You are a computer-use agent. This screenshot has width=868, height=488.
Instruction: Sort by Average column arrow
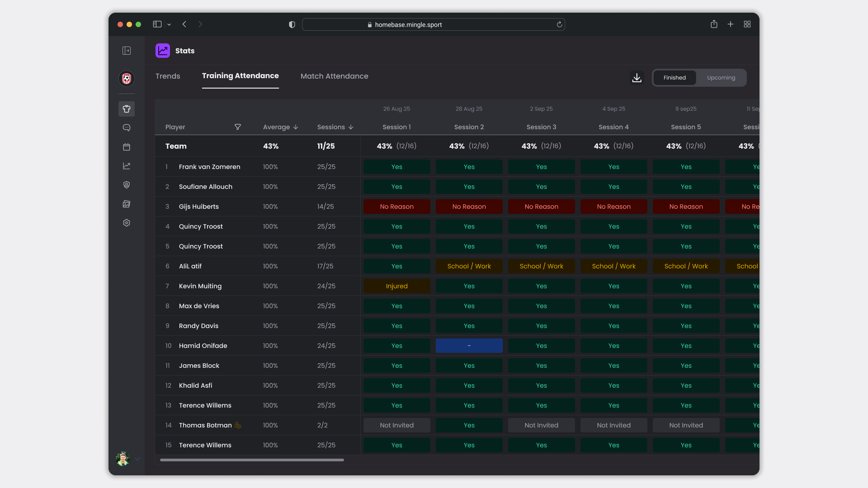[296, 127]
